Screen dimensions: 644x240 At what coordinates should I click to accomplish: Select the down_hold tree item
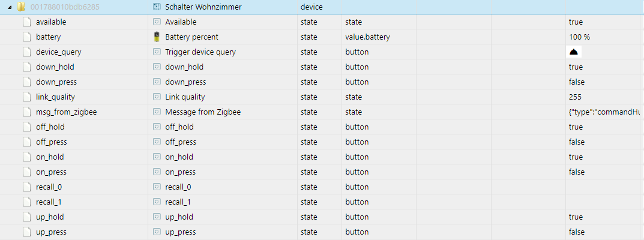point(55,67)
